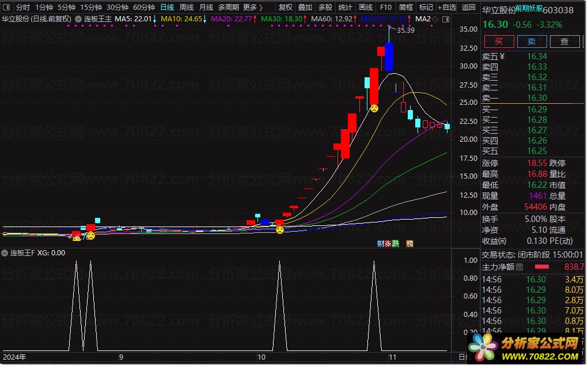
Task: Click the 主力净额 red bar indicator
Action: coord(541,267)
